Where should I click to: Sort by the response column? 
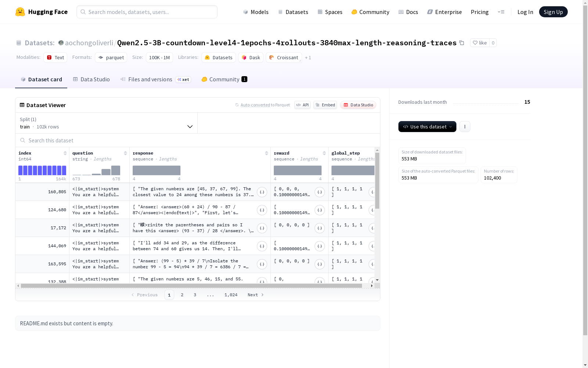[266, 153]
